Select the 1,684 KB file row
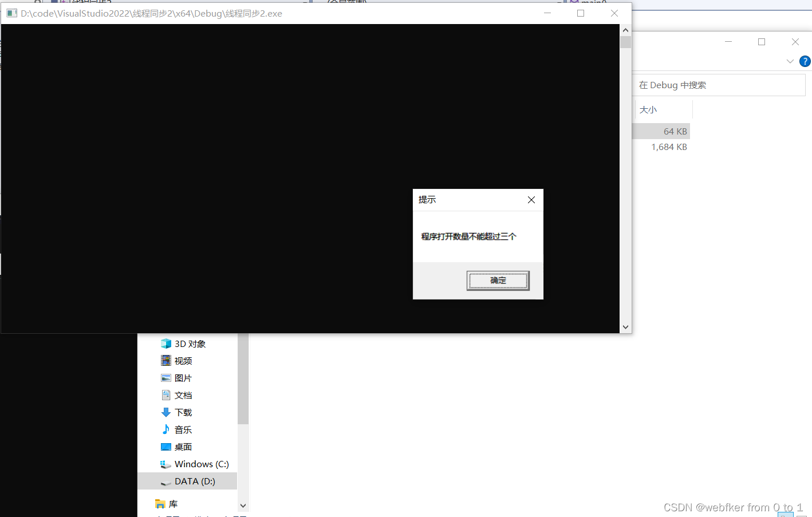Viewport: 812px width, 517px height. [661, 147]
